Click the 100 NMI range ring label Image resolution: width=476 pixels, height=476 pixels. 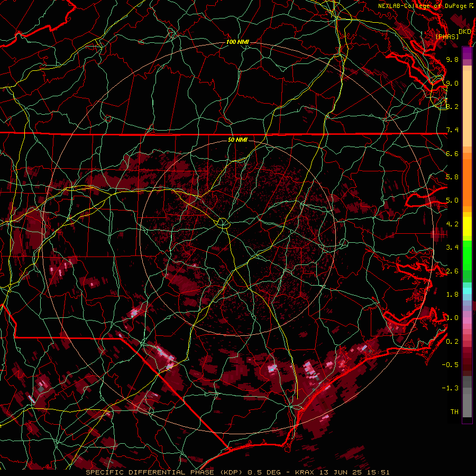[237, 42]
